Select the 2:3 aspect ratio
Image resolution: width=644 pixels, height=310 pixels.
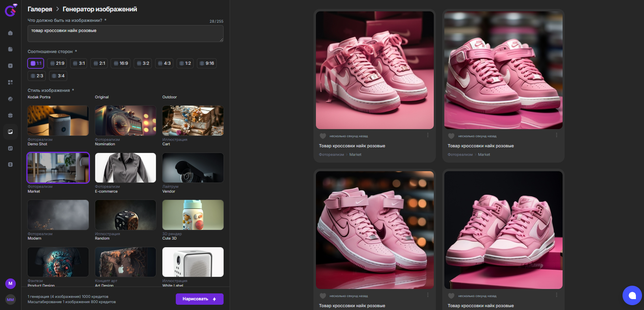pyautogui.click(x=37, y=76)
